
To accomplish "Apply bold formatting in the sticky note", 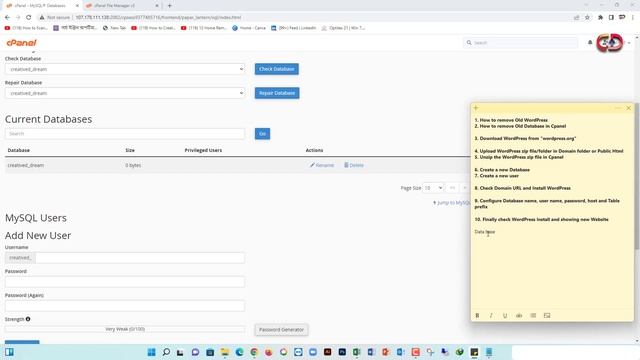I will point(477,316).
